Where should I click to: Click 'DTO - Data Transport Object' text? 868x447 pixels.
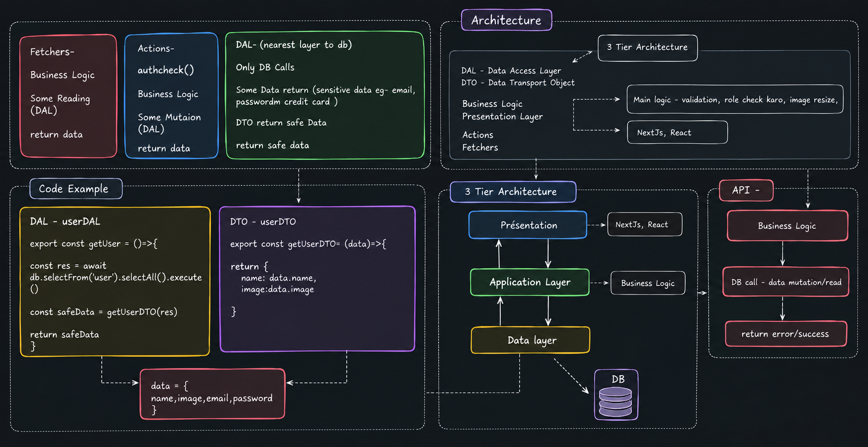(518, 83)
